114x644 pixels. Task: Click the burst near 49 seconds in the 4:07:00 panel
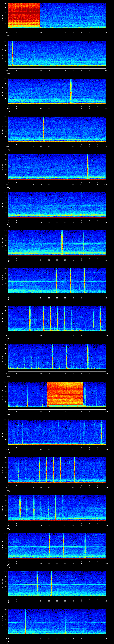(88, 167)
